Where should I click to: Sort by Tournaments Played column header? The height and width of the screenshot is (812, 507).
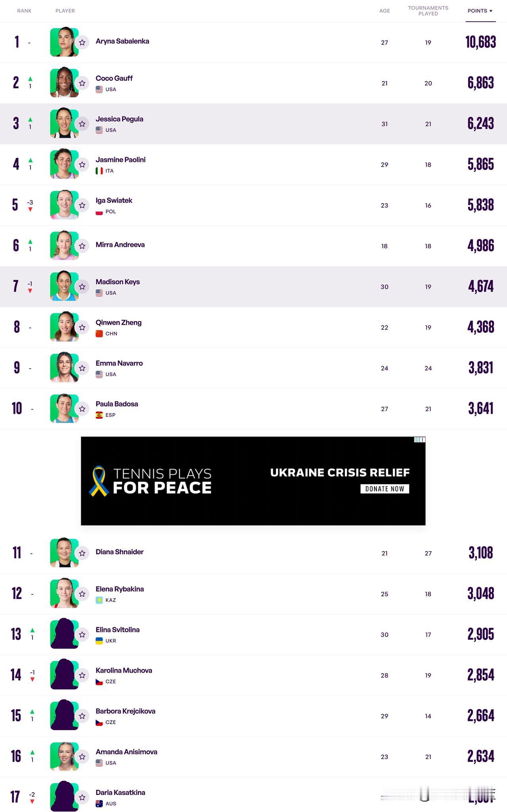point(428,11)
